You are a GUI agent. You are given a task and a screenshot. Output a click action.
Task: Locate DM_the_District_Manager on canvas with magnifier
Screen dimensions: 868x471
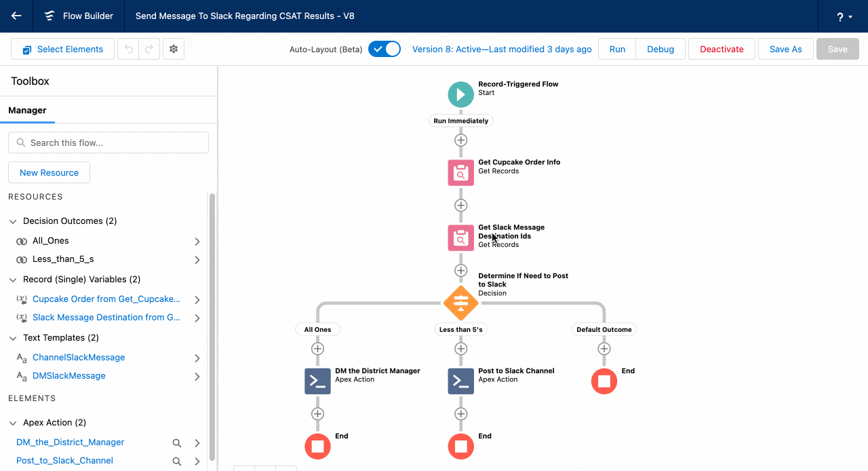pyautogui.click(x=177, y=442)
